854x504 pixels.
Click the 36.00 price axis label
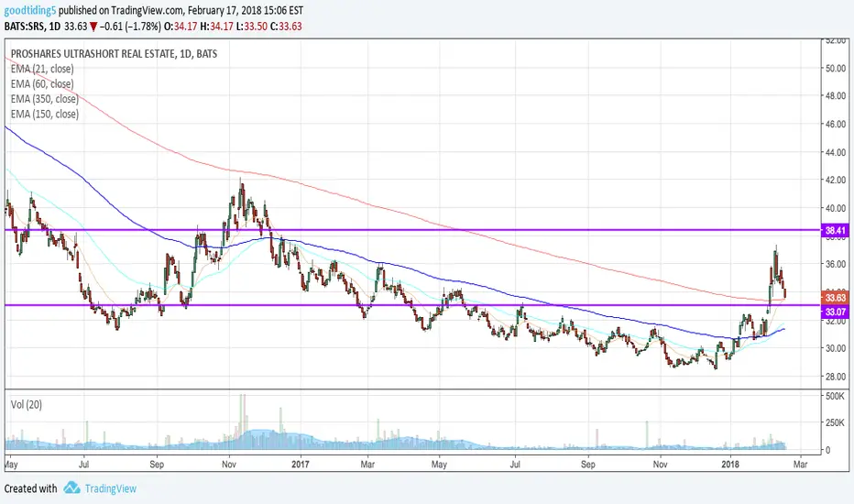pos(836,264)
